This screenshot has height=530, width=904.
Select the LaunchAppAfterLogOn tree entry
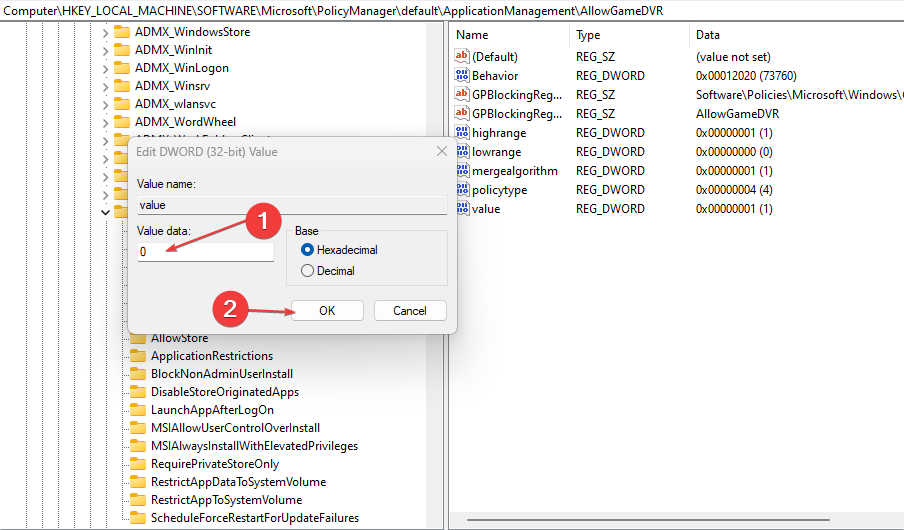point(212,410)
